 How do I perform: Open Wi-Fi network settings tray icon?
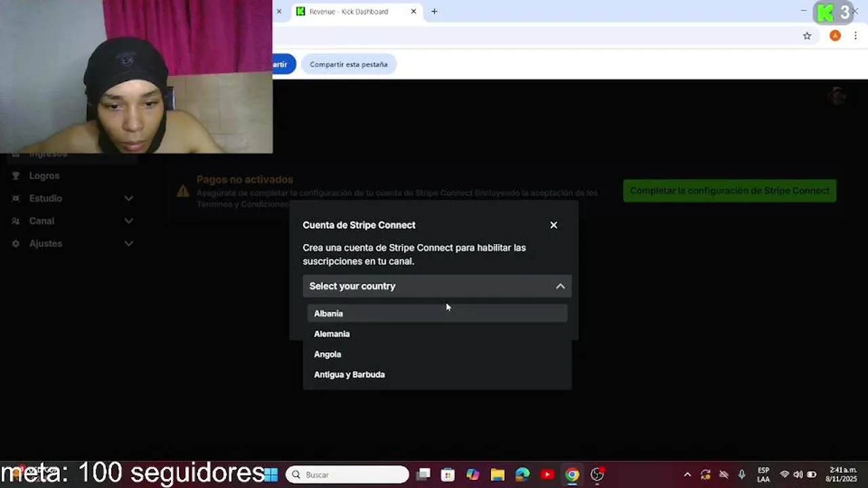click(785, 474)
